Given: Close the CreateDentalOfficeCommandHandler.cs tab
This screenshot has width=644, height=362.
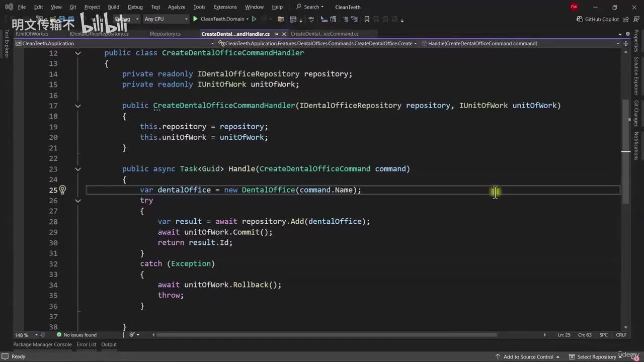Looking at the screenshot, I should click(284, 34).
